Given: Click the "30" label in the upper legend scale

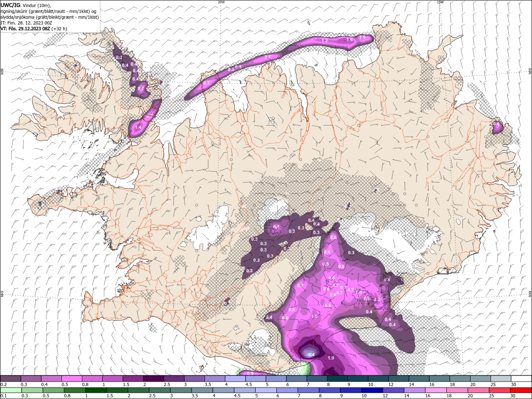Looking at the screenshot, I should [513, 384].
